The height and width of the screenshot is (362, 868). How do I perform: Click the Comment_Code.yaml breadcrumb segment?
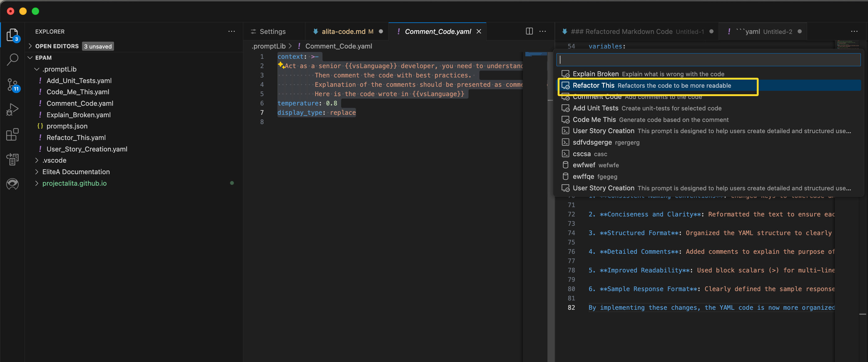pos(338,46)
